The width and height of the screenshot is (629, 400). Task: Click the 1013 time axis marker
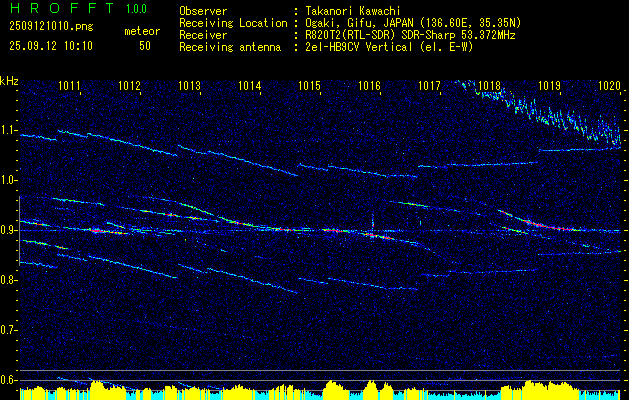pos(189,86)
